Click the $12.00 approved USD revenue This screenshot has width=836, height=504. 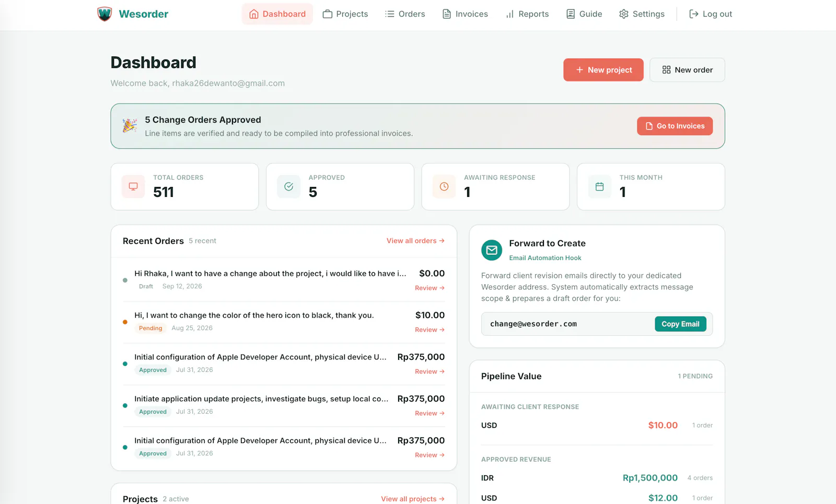click(x=663, y=498)
